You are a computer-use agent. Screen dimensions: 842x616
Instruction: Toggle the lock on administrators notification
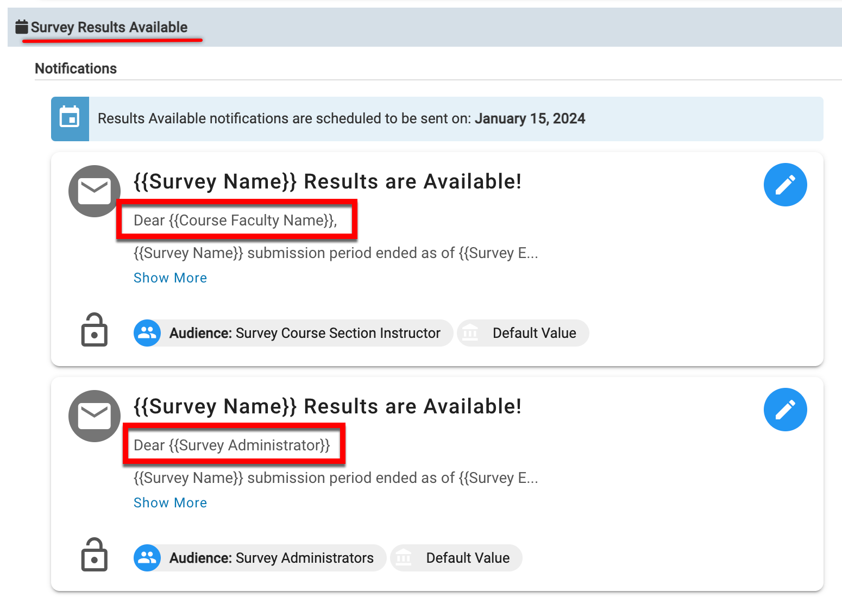tap(95, 555)
